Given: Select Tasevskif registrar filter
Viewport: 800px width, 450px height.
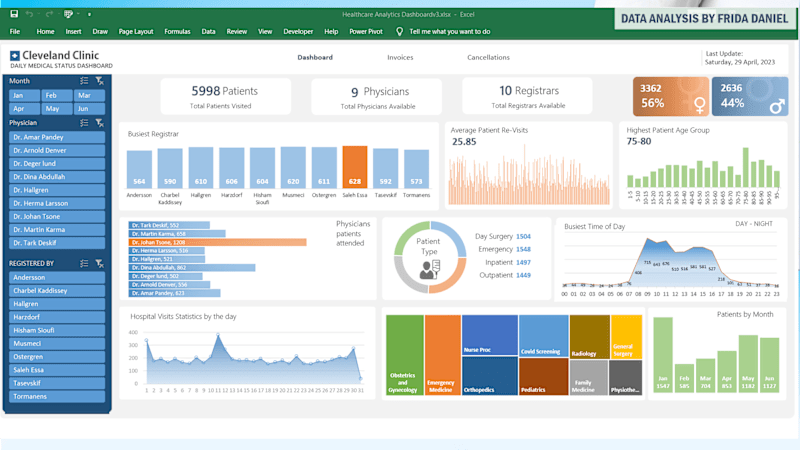Looking at the screenshot, I should (x=57, y=384).
